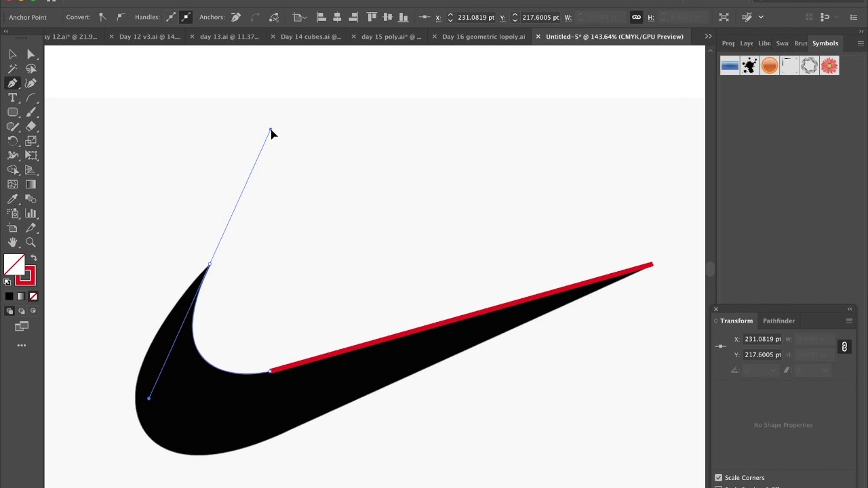This screenshot has height=488, width=868.
Task: Swap fill and stroke colors arrow
Action: (34, 258)
